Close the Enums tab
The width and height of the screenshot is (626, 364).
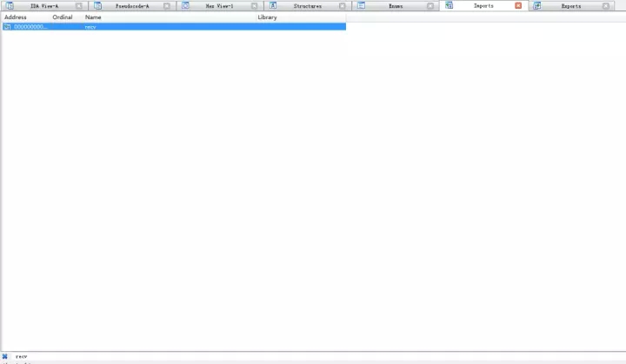(430, 6)
